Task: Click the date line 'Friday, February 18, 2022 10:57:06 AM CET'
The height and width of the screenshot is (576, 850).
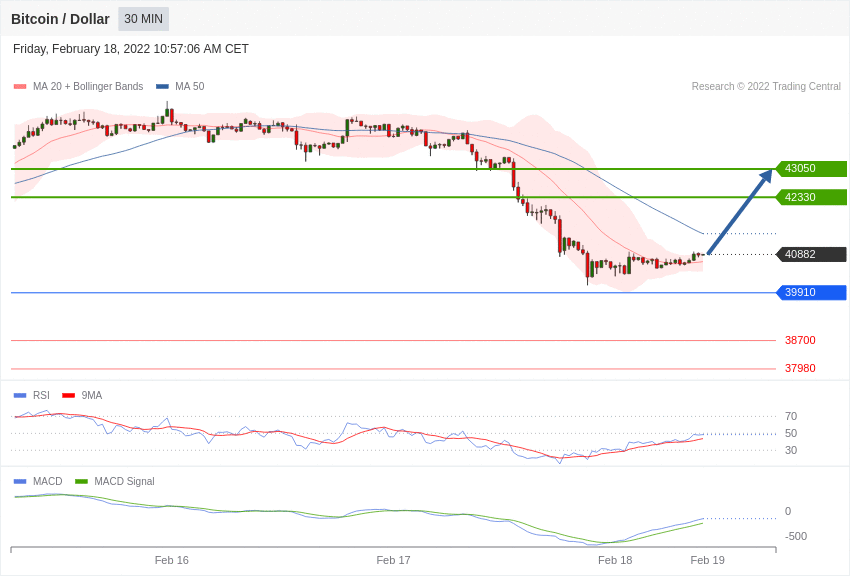Action: (x=131, y=49)
